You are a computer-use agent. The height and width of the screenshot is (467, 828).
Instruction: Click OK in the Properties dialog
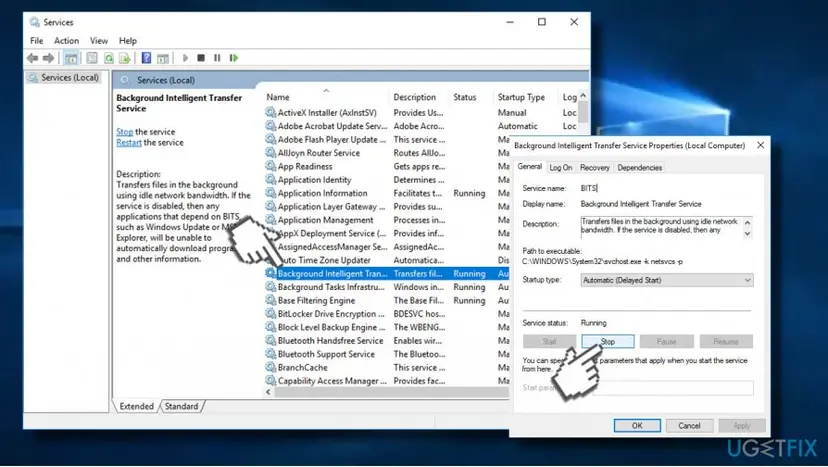pos(637,426)
